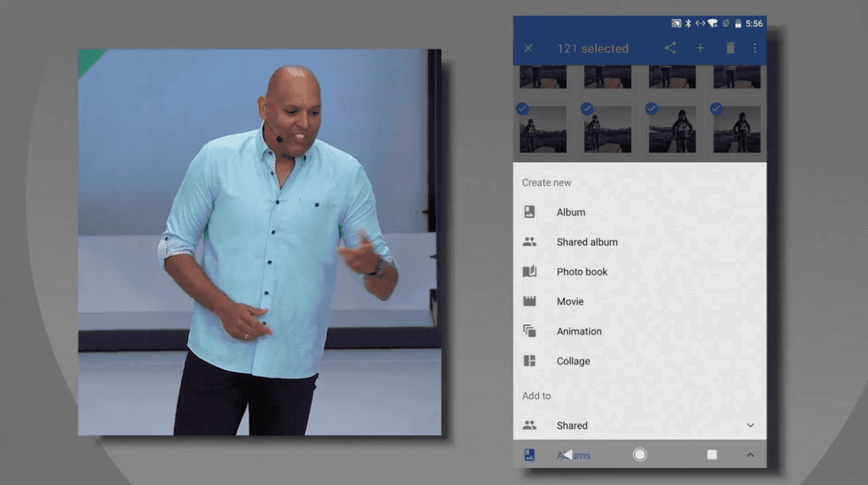The image size is (868, 485).
Task: Tap the data transfer arrows status icon
Action: tap(700, 23)
